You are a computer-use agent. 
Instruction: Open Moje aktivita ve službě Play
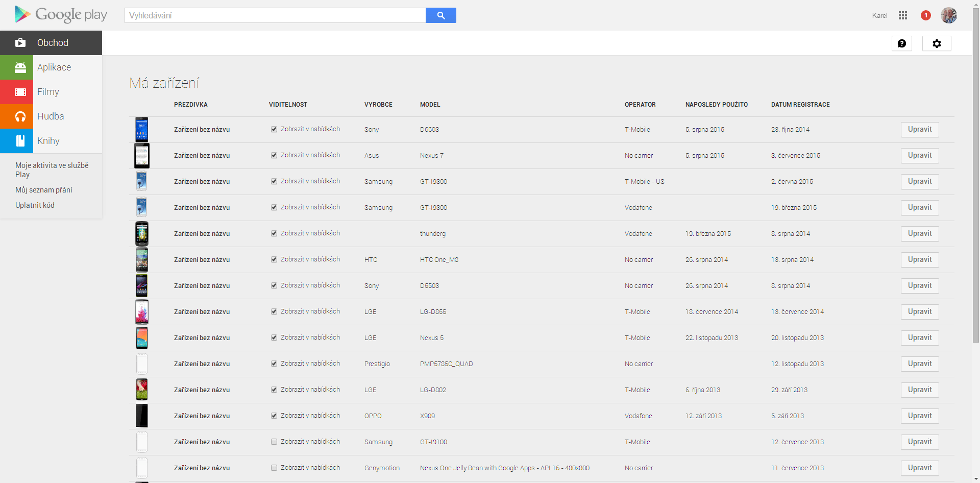[x=52, y=170]
